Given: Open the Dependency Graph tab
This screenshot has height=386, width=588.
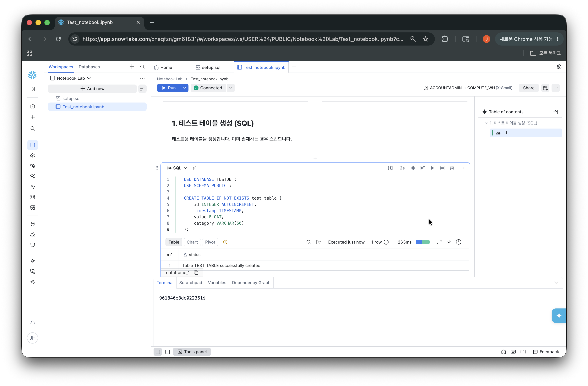Looking at the screenshot, I should coord(251,283).
